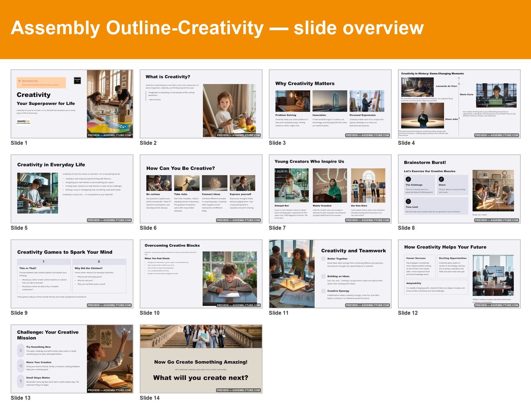Click the lightbulb icon beside Try Something New
This screenshot has width=531, height=420.
click(x=21, y=350)
